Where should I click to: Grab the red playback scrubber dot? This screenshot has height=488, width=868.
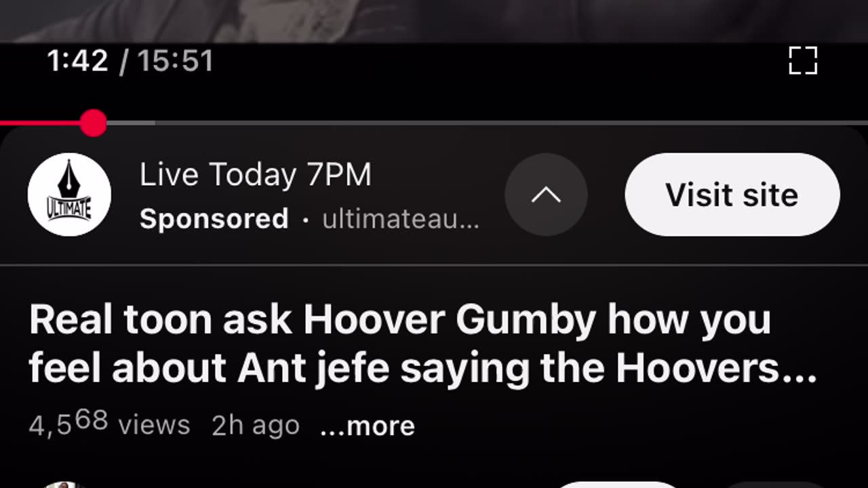pyautogui.click(x=93, y=123)
